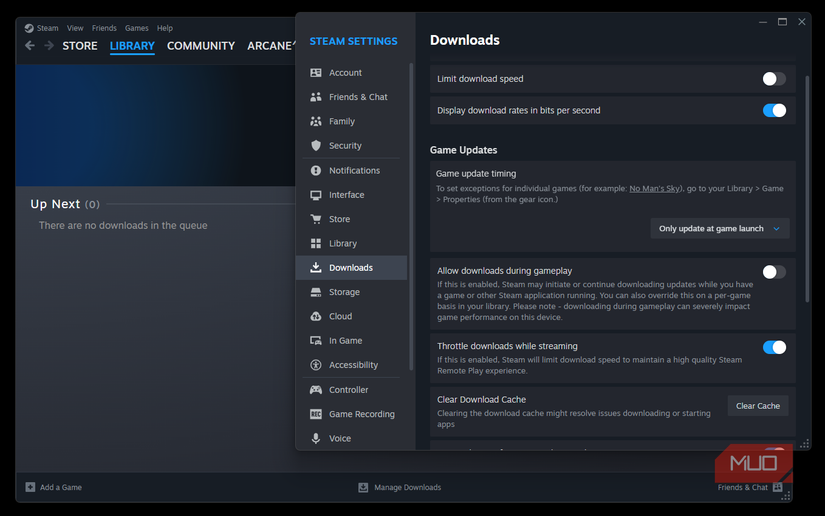The image size is (825, 516).
Task: Select the Account settings category label
Action: pos(345,73)
